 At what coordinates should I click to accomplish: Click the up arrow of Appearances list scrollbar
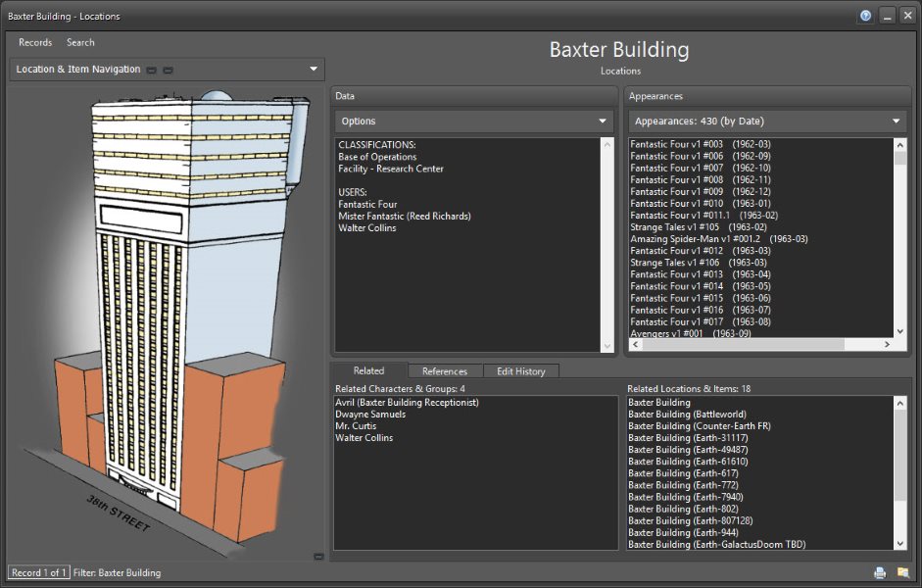click(900, 145)
